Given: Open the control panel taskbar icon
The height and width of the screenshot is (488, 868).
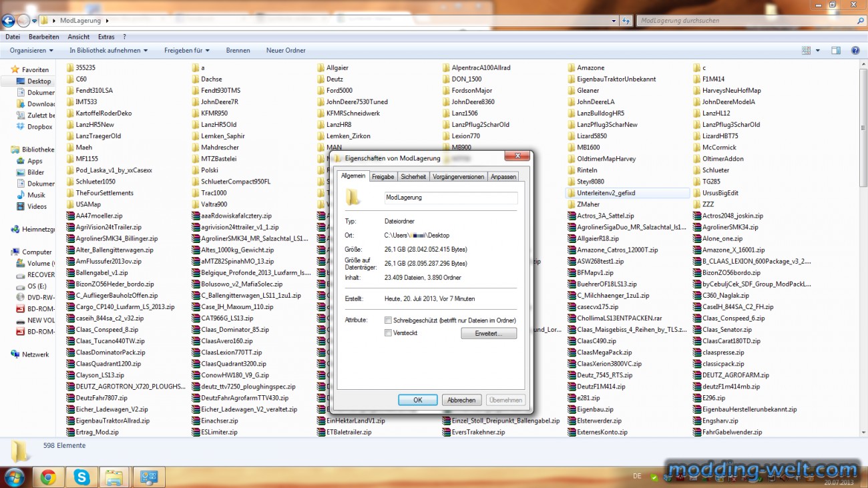Looking at the screenshot, I should pos(149,477).
